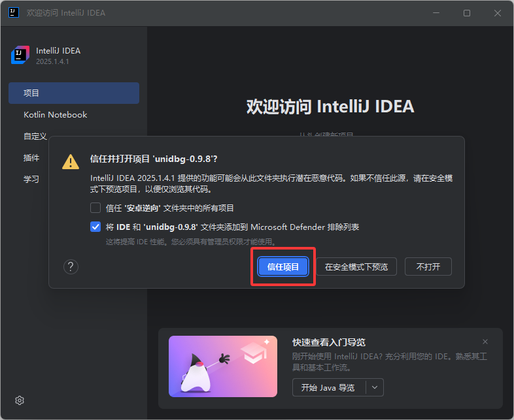Viewport: 514px width, 420px height.
Task: Click the 这将提高 IDE 性能 hint text
Action: (192, 242)
